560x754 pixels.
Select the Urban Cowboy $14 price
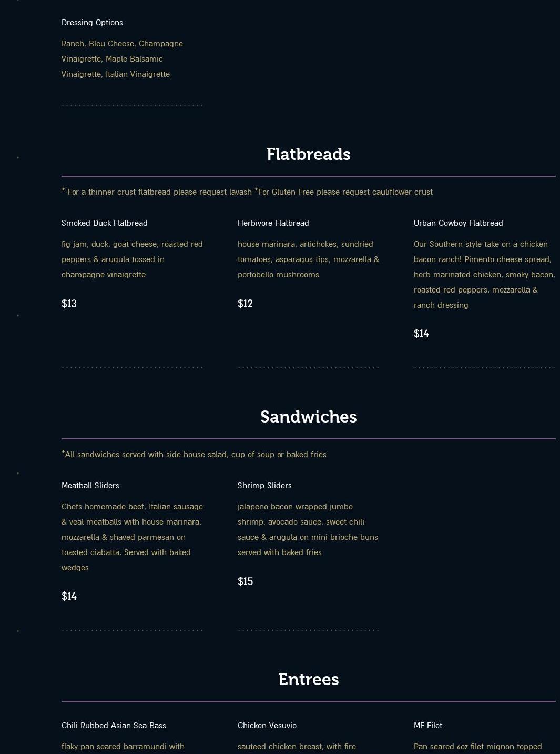tap(421, 334)
